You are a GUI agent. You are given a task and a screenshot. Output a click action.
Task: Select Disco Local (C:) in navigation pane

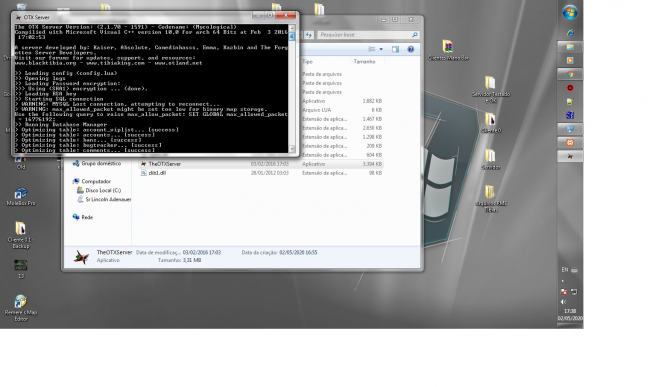[x=103, y=191]
